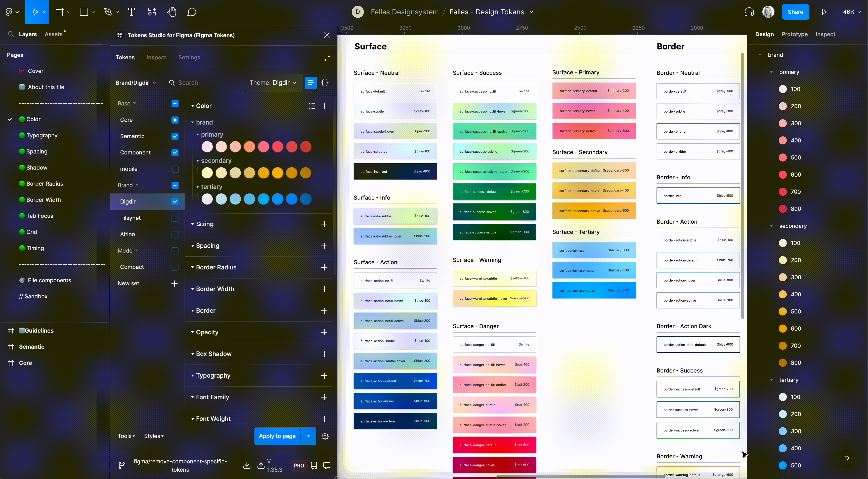Enable the Compact mode checkbox

click(175, 267)
